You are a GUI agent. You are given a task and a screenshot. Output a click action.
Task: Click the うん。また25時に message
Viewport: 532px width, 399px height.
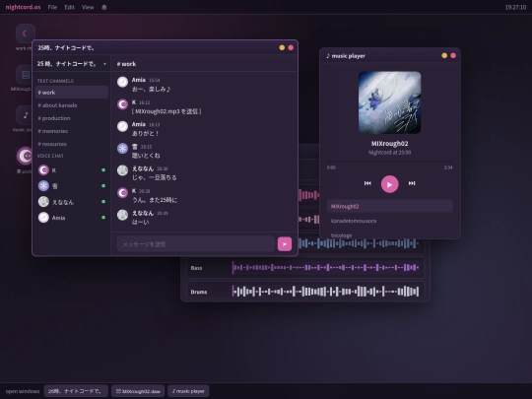(x=155, y=200)
